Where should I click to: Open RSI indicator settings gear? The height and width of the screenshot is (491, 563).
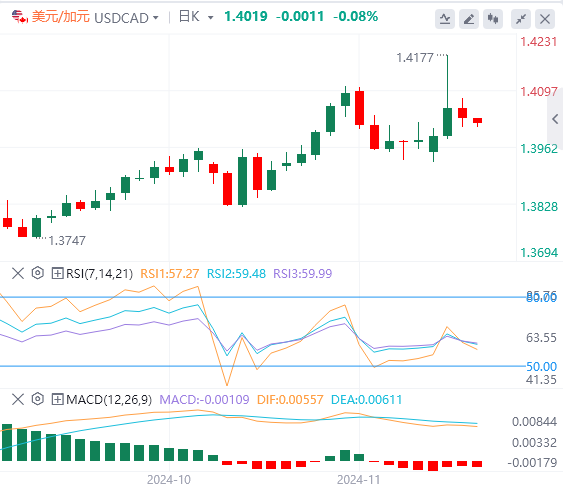click(37, 273)
